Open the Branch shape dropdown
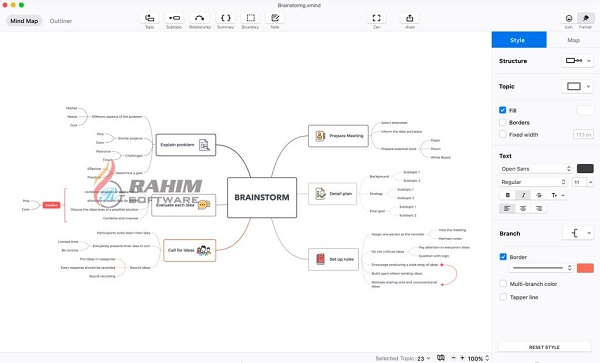600x363 pixels. point(579,233)
